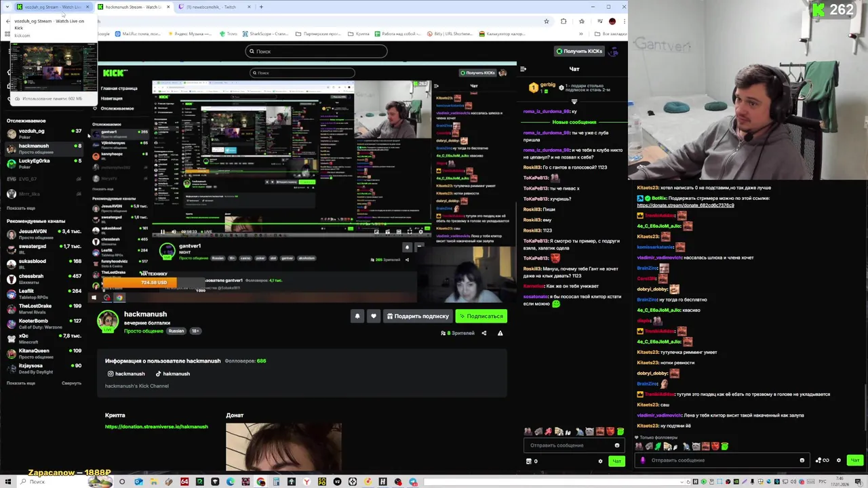This screenshot has width=868, height=488.
Task: Toggle notifications bell for hackmanush
Action: (357, 316)
